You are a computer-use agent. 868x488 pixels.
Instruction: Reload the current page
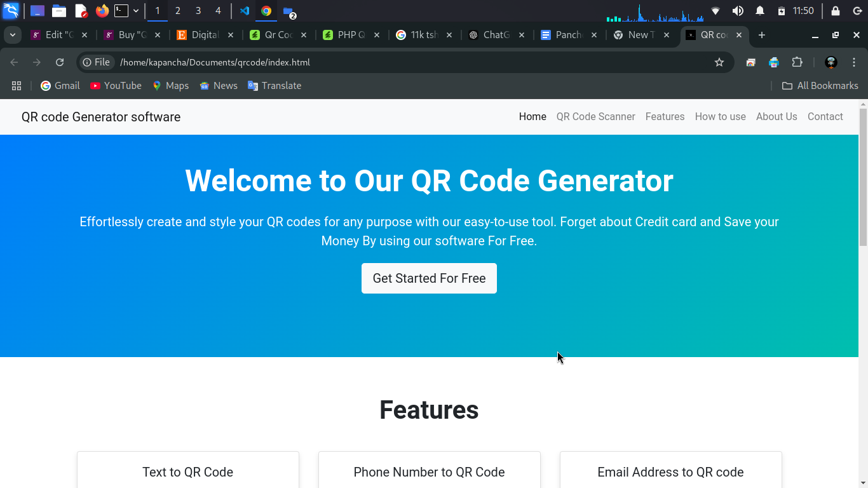coord(59,62)
